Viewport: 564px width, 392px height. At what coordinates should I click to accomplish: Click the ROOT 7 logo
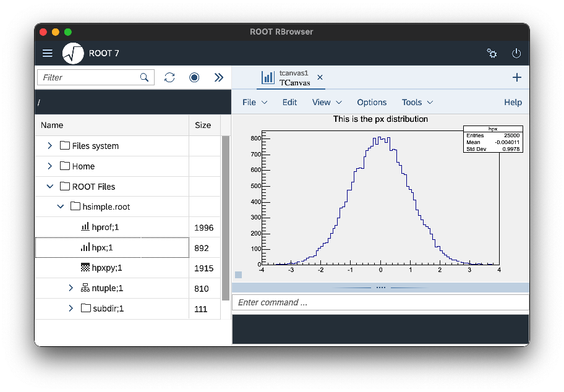(73, 53)
